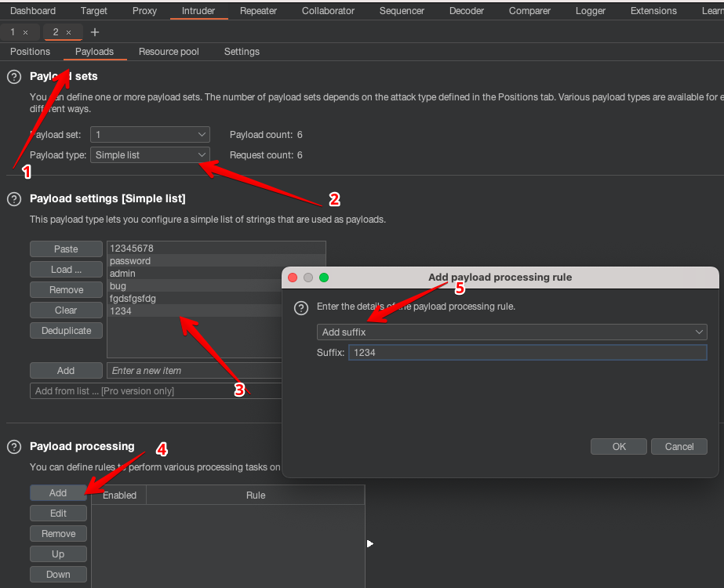
Task: Click Edit in Payload processing
Action: (x=58, y=514)
